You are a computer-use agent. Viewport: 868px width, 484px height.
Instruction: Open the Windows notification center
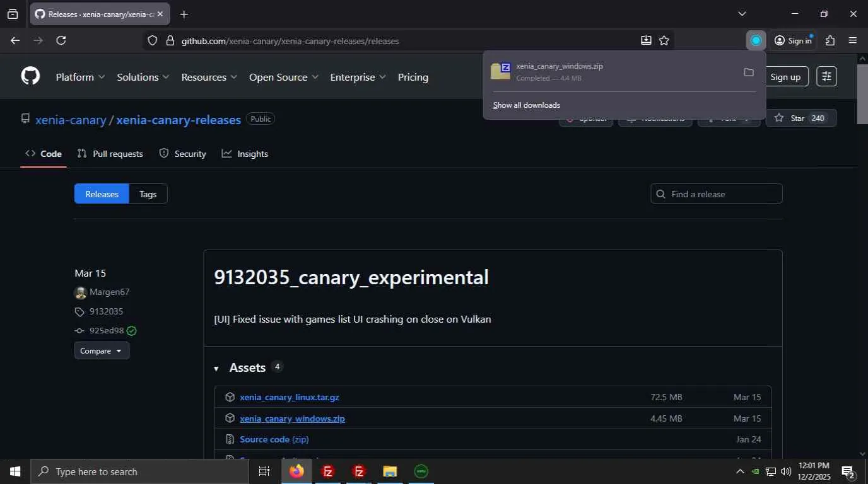[x=848, y=472]
